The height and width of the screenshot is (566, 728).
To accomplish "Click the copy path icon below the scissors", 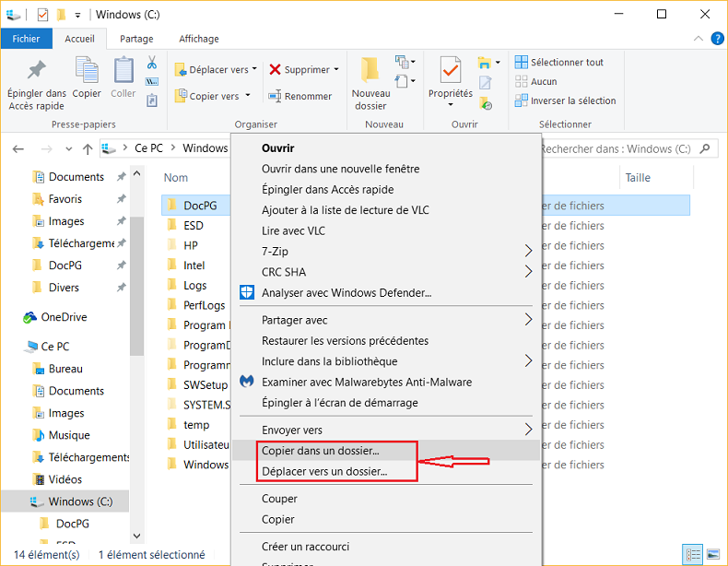I will pos(152,82).
